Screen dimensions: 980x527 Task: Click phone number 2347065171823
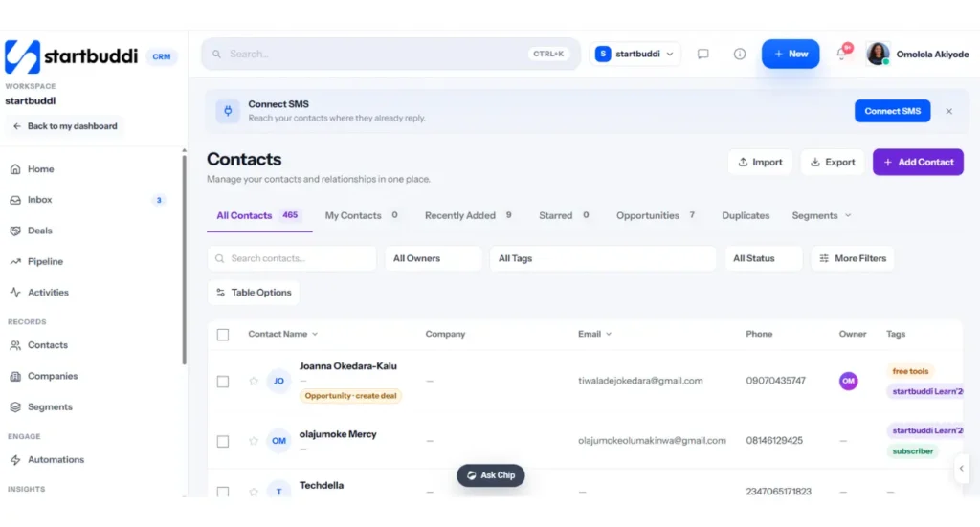[x=778, y=492]
